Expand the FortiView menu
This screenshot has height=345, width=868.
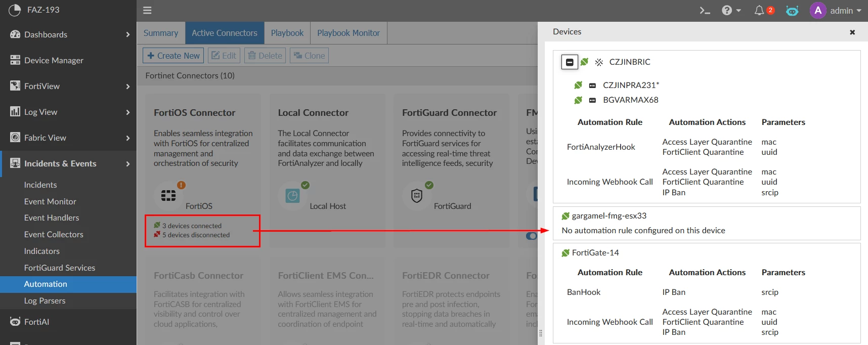click(68, 86)
